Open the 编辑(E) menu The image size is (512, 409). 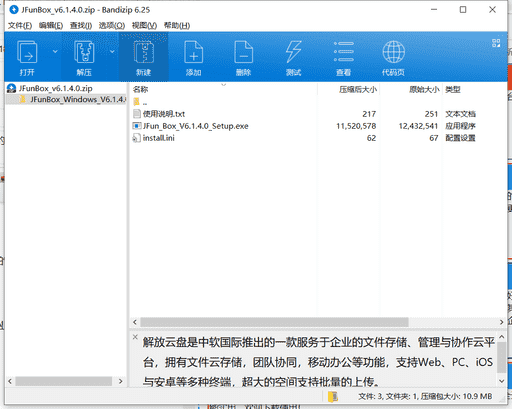pyautogui.click(x=51, y=26)
